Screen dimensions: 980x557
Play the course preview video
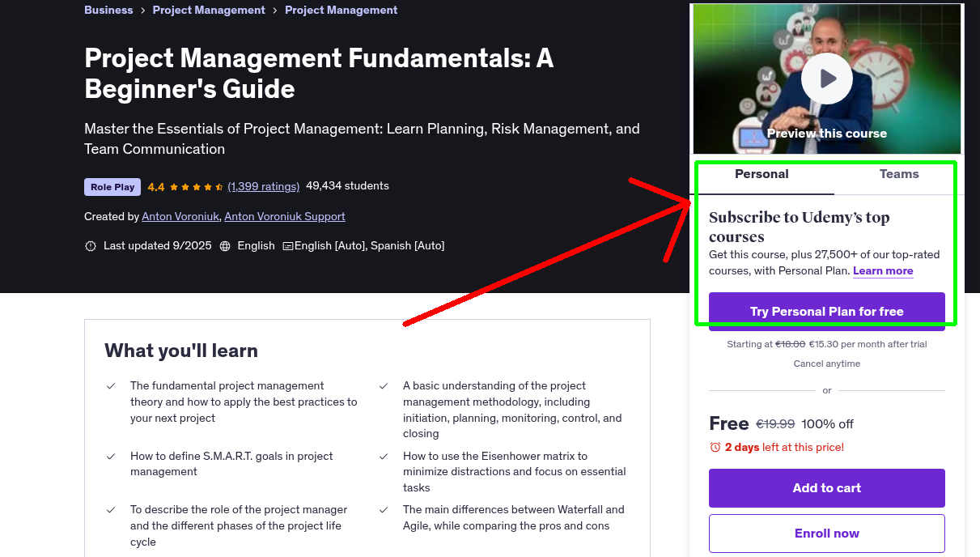coord(827,79)
